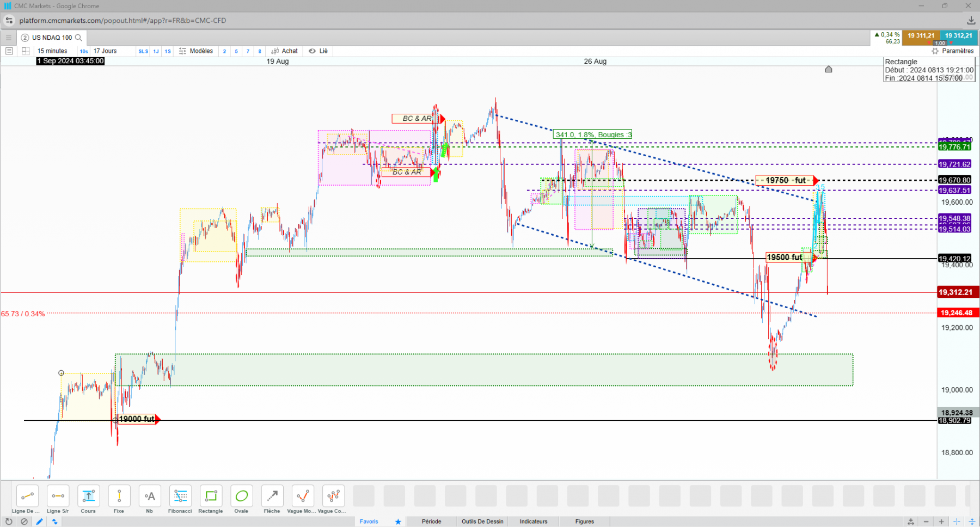Click the search magnifier next to US NDAQ 100
Image resolution: width=980 pixels, height=527 pixels.
[78, 38]
